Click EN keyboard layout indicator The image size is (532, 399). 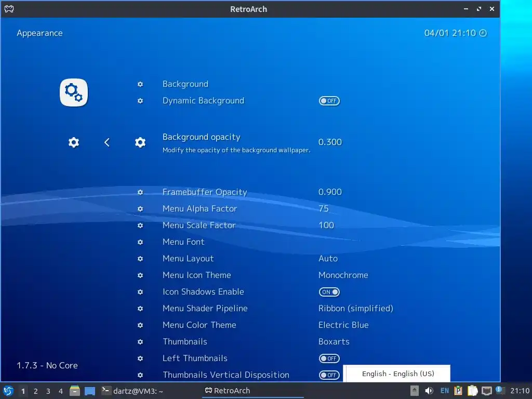[445, 391]
